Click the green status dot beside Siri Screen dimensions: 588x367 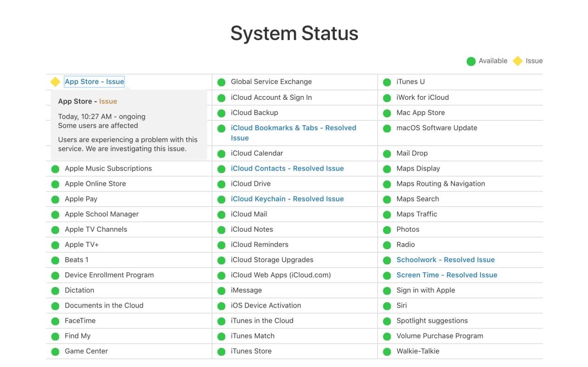387,306
